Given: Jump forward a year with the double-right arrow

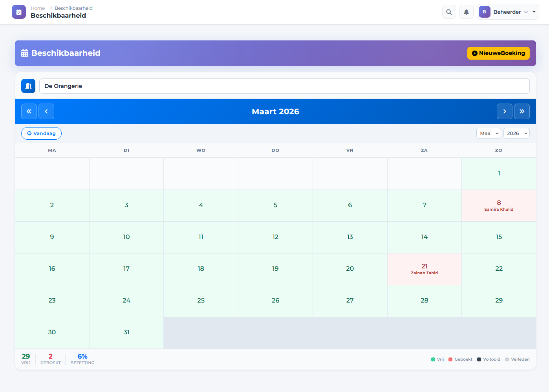Looking at the screenshot, I should [x=522, y=111].
